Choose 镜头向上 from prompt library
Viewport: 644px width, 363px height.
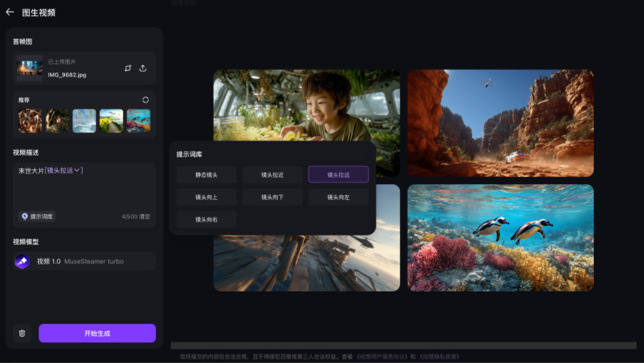tap(207, 197)
